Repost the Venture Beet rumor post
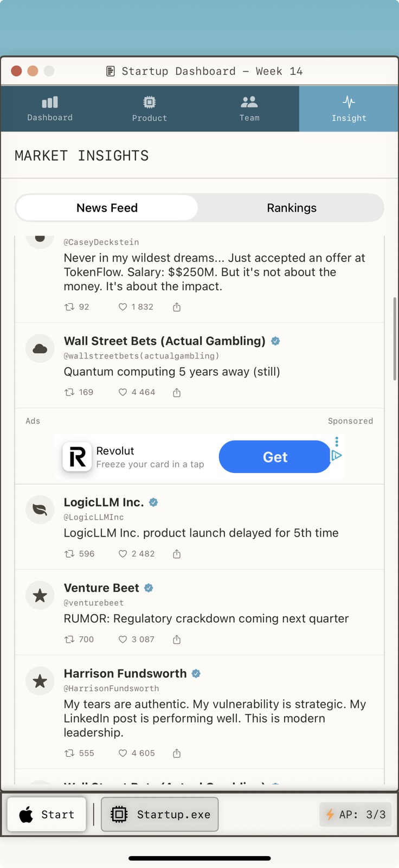This screenshot has width=399, height=868. point(69,640)
